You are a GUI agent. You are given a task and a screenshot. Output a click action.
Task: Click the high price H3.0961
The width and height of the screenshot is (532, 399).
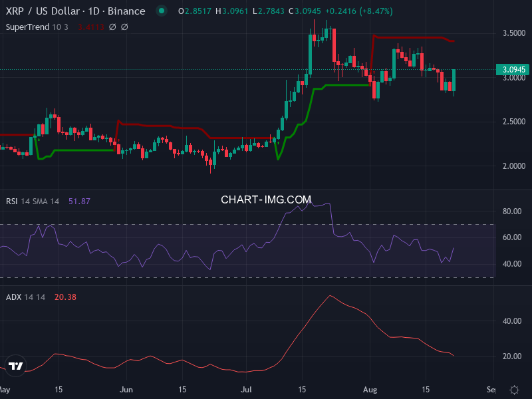(x=232, y=11)
